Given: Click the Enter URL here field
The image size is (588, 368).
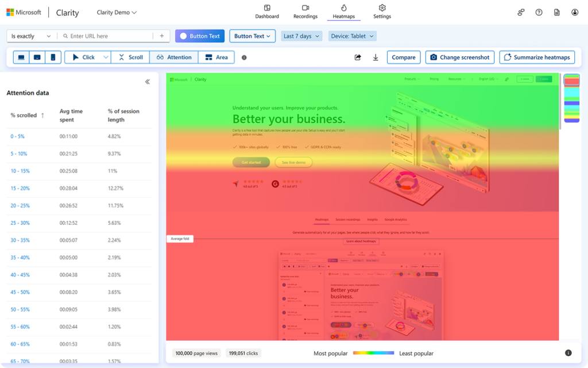Looking at the screenshot, I should coord(109,36).
